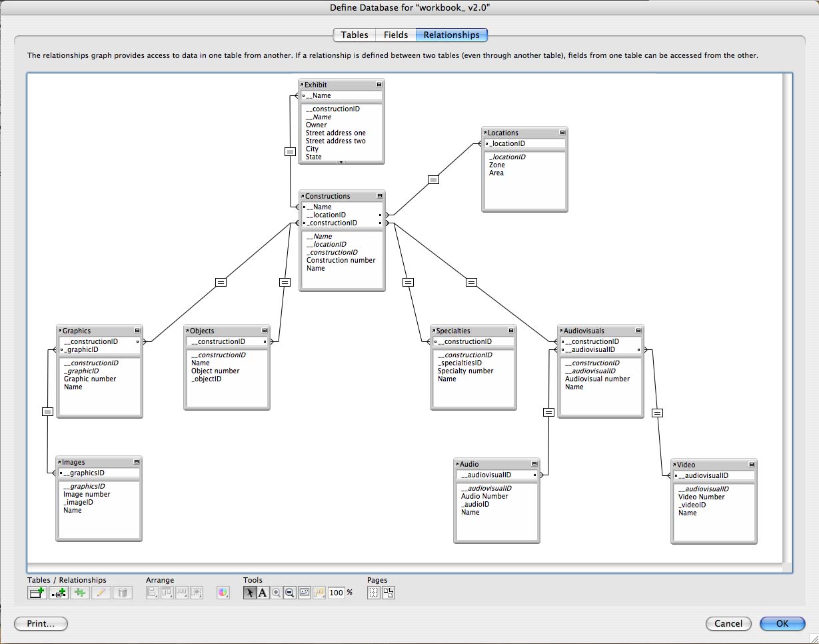Open the Constructions table definition arrow

coord(302,196)
